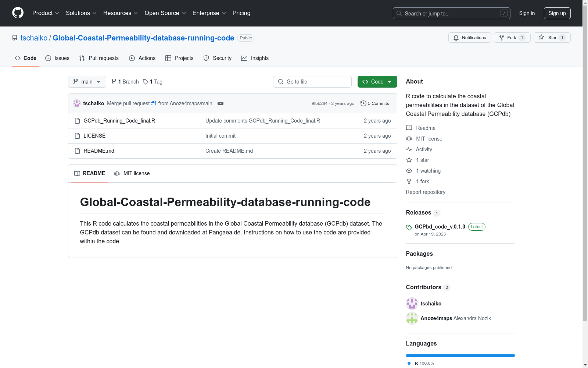Open commit hash 9fbb264

[319, 103]
